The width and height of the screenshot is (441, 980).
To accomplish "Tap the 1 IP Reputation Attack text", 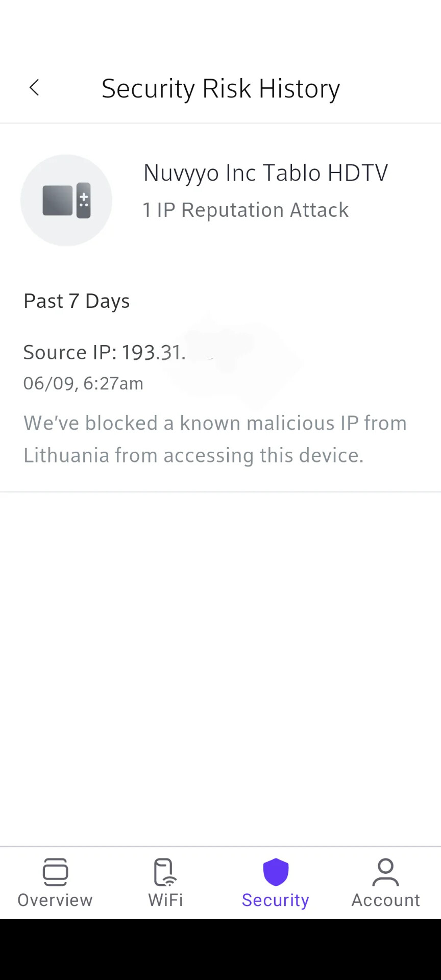I will 246,210.
